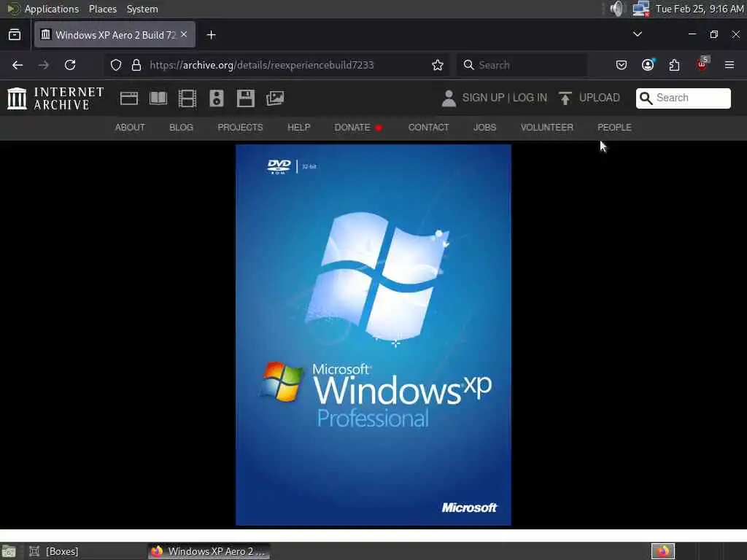
Task: Open Wayback Machine web icon
Action: click(129, 98)
